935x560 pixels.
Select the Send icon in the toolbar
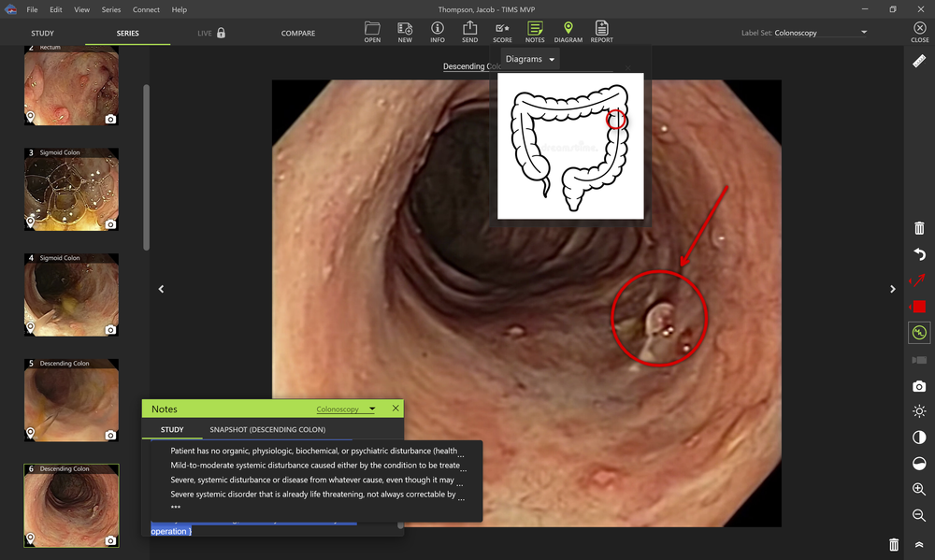click(x=469, y=31)
